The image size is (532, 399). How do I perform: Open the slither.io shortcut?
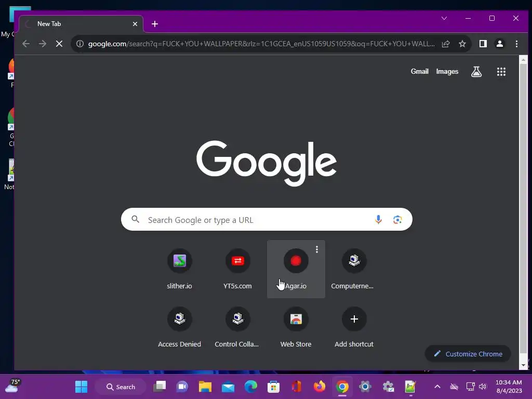coord(179,269)
